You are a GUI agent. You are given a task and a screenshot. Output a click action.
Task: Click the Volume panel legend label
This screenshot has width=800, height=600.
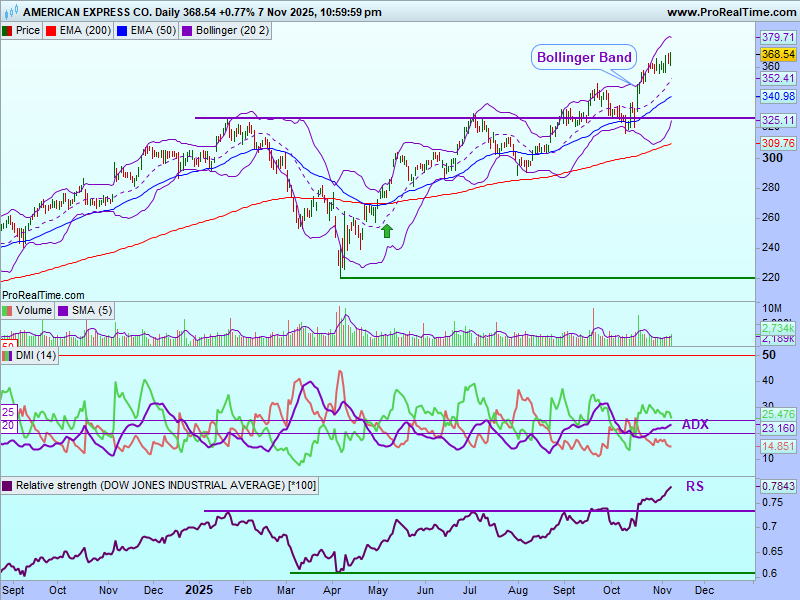[33, 311]
